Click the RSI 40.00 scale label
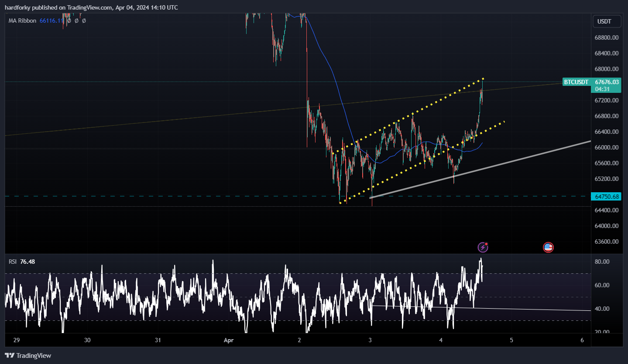This screenshot has height=364, width=628. (x=602, y=309)
